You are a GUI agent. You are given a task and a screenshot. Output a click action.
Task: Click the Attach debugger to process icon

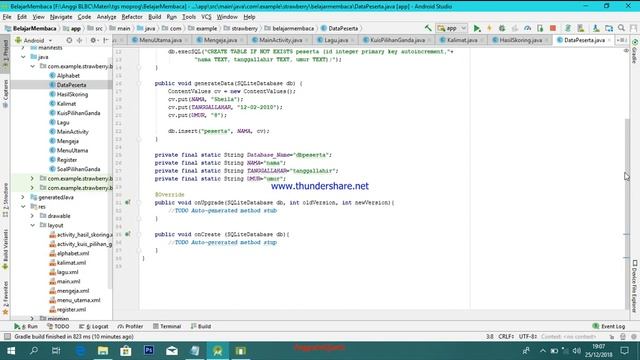[540, 28]
